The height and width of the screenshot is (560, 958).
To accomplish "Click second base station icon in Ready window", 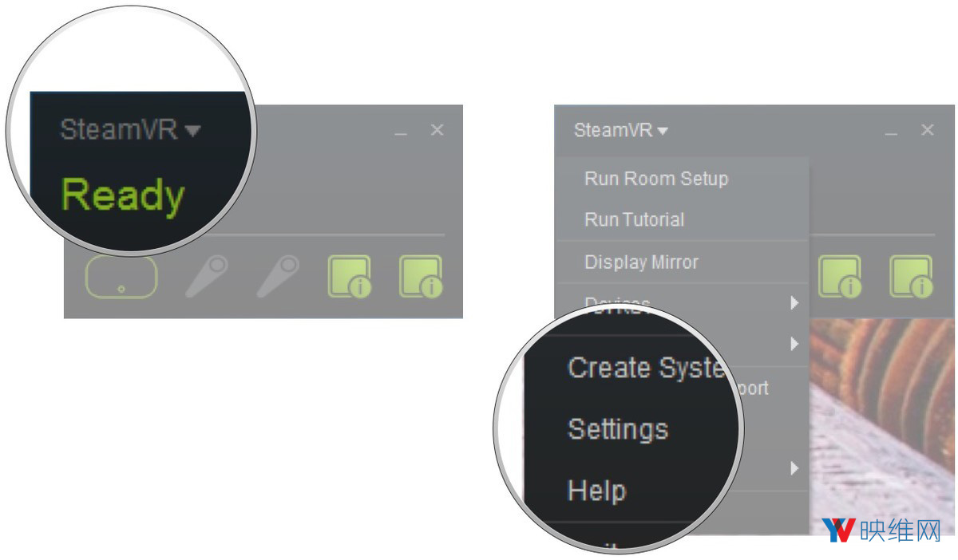I will coord(421,276).
